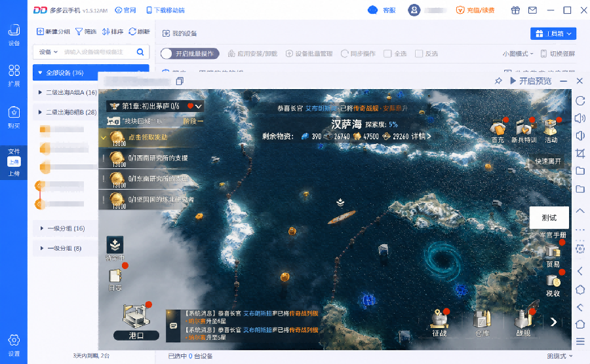Check the 全选 select all checkbox

click(387, 54)
